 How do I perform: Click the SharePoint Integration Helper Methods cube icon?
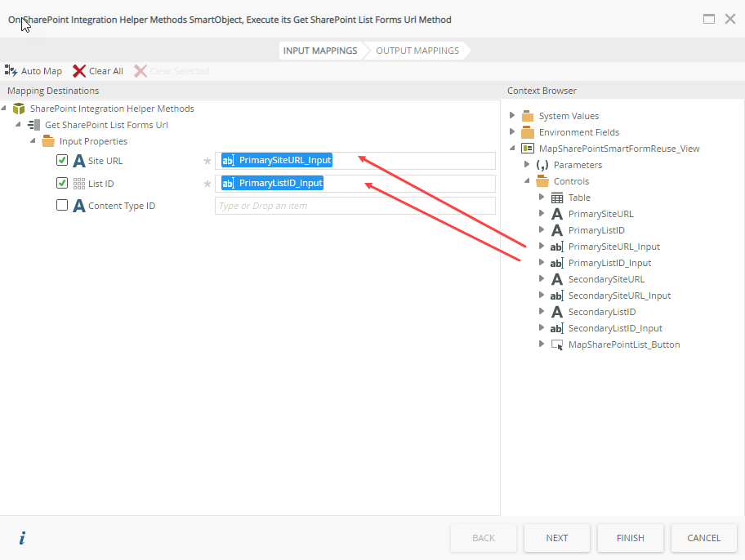[x=19, y=109]
